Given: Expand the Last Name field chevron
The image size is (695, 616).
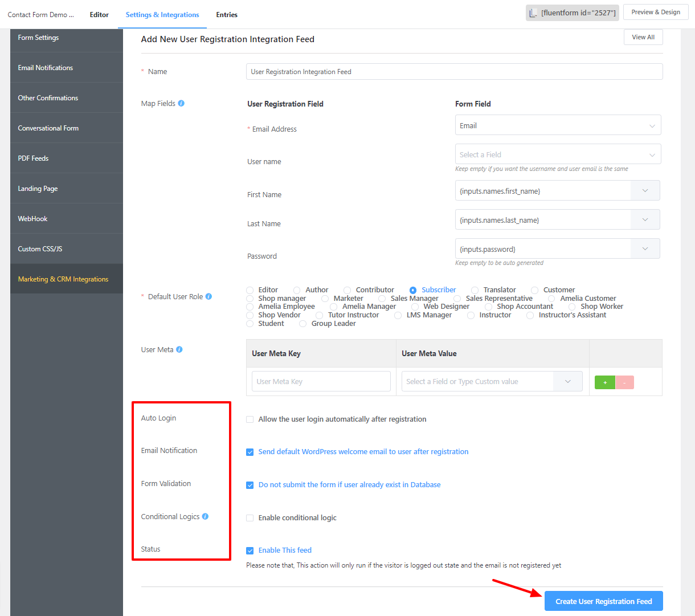Looking at the screenshot, I should coord(645,220).
